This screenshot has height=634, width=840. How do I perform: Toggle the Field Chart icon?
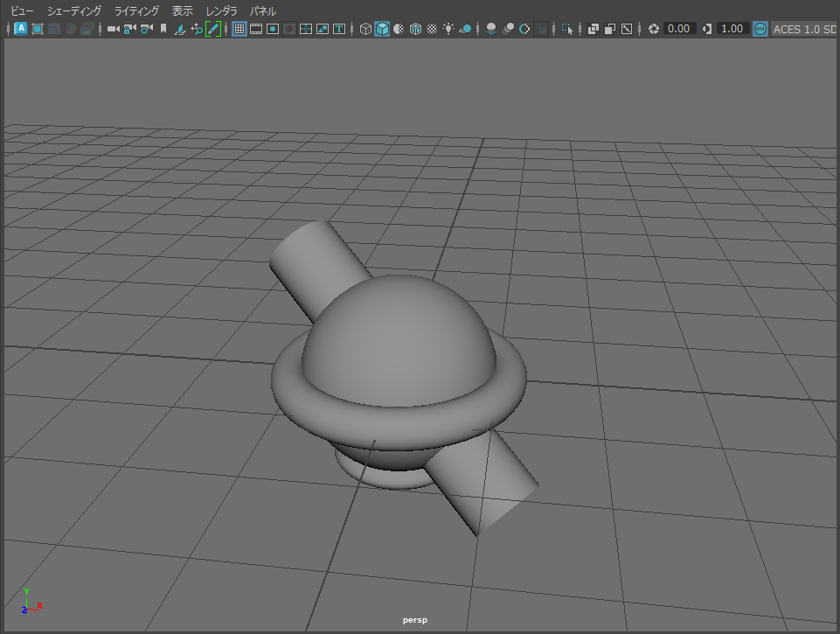(x=306, y=29)
